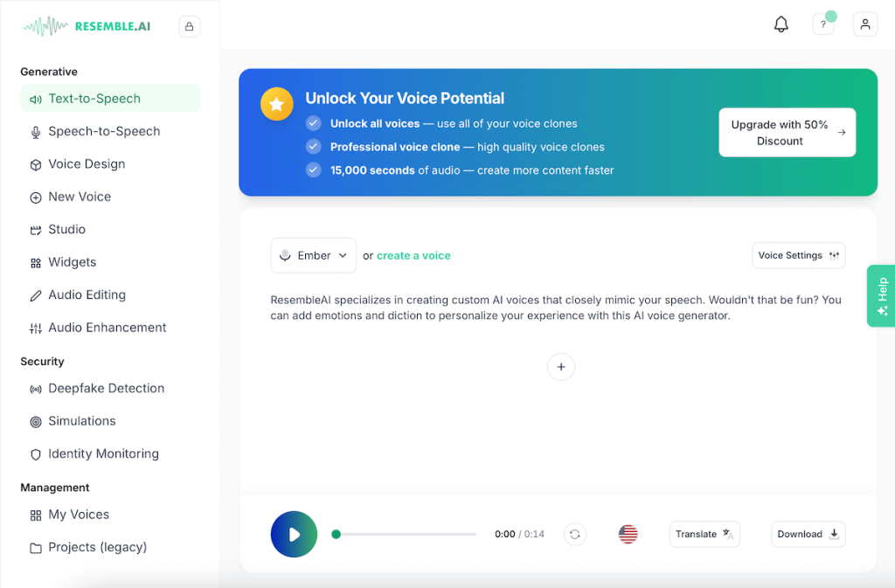Click the Translate button
Viewport: 895px width, 588px height.
pos(704,534)
